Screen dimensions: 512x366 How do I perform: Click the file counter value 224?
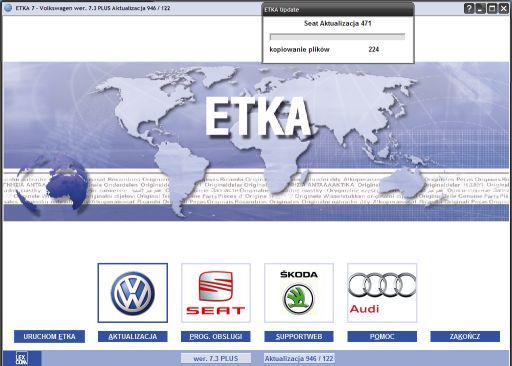[374, 49]
